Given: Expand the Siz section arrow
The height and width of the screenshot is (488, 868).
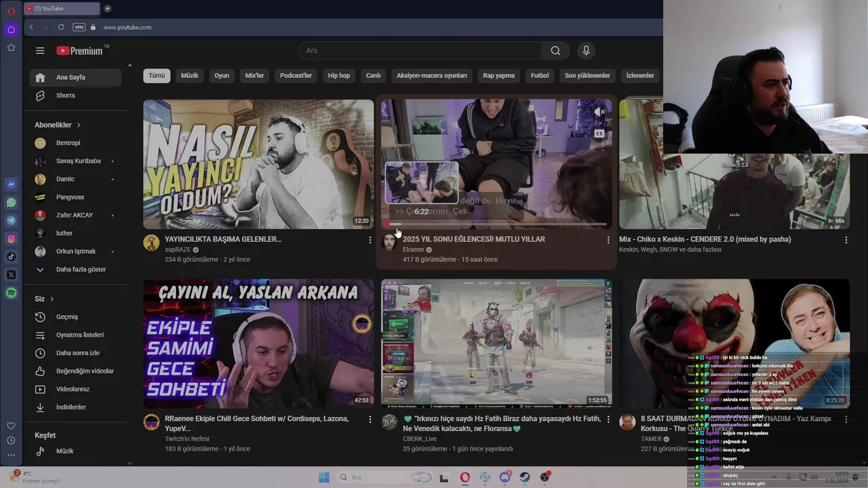Looking at the screenshot, I should pos(52,299).
